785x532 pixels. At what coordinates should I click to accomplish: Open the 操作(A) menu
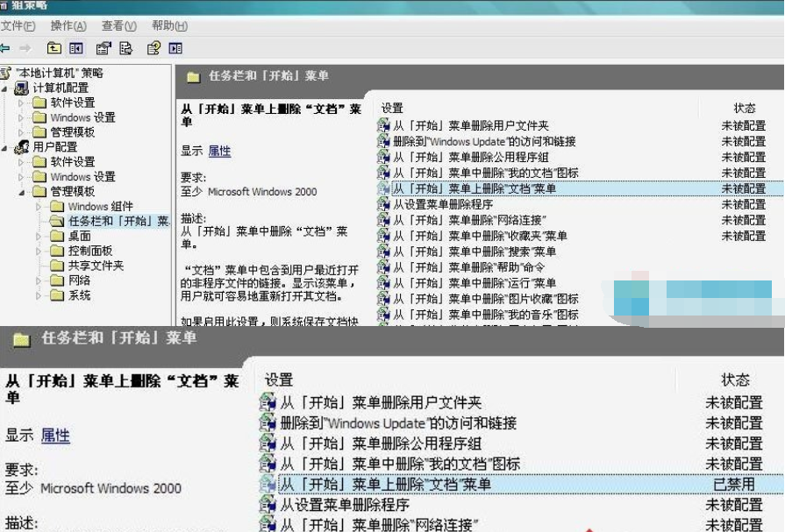point(68,26)
